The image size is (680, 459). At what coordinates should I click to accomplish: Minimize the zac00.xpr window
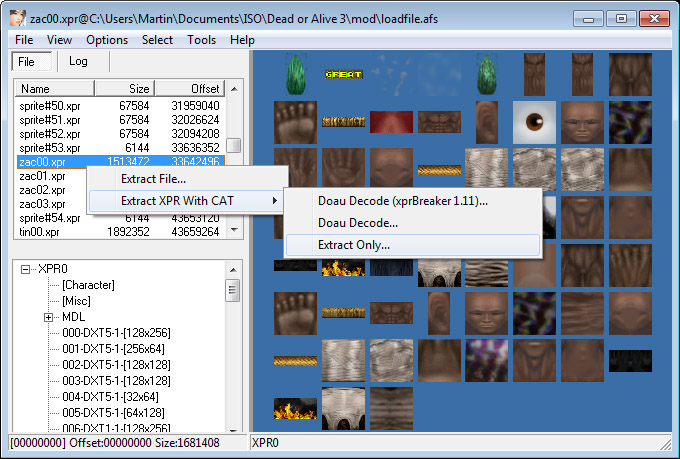pos(588,19)
